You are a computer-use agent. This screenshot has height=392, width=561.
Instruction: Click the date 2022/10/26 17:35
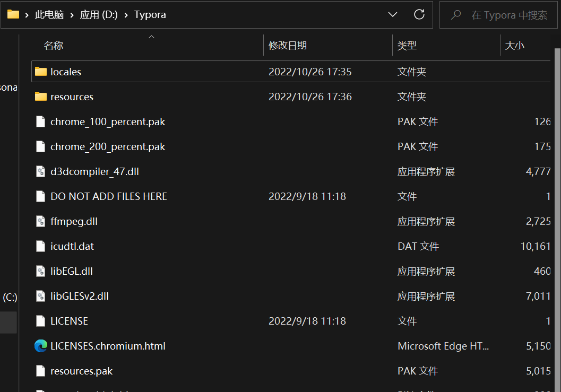pyautogui.click(x=310, y=72)
